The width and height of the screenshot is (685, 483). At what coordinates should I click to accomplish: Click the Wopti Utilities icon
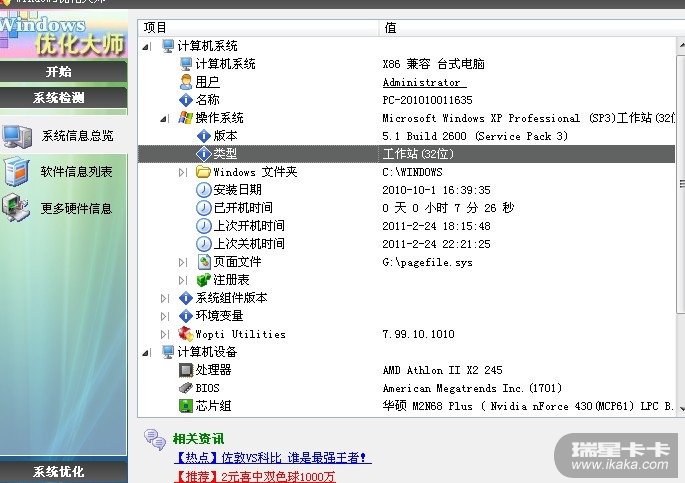[x=186, y=334]
